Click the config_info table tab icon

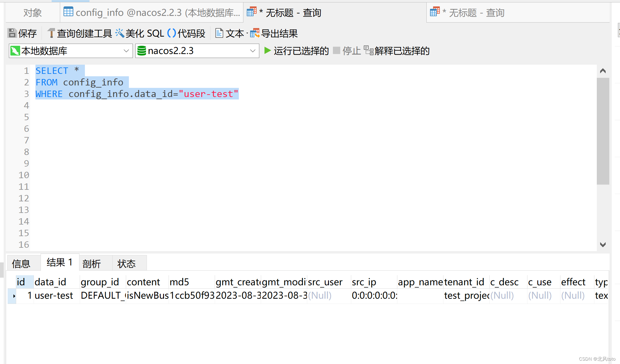pyautogui.click(x=68, y=12)
